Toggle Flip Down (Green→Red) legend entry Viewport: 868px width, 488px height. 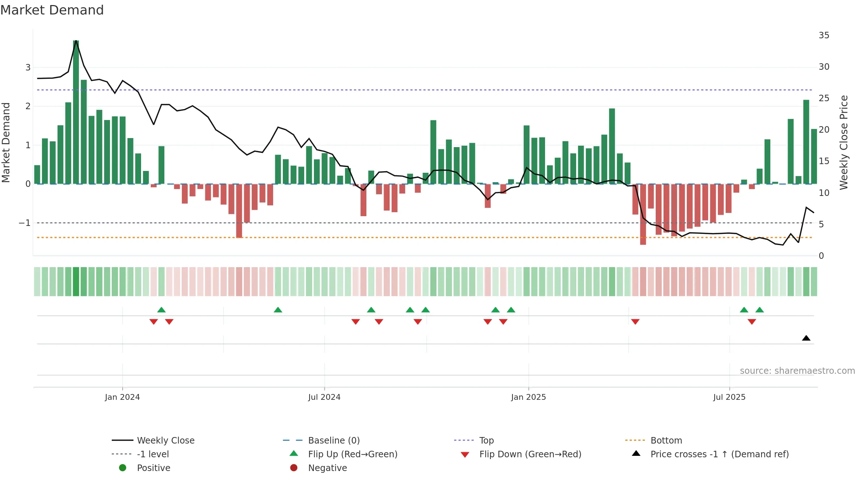point(521,454)
